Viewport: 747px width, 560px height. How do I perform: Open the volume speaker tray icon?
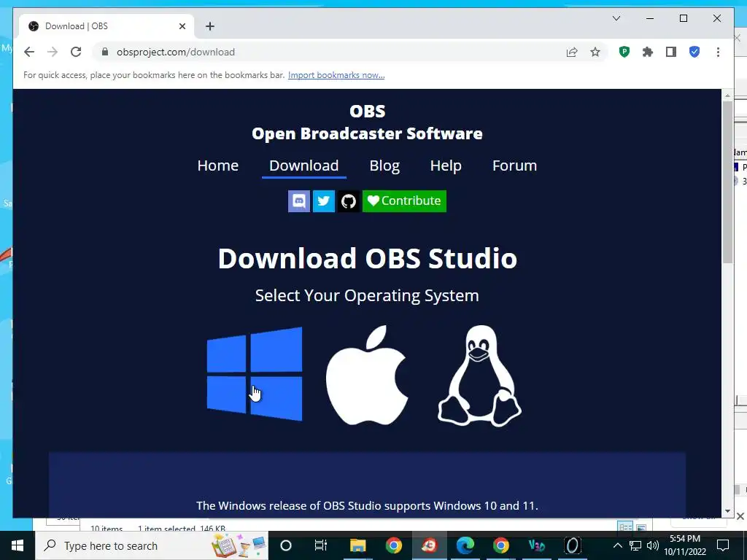(x=653, y=545)
